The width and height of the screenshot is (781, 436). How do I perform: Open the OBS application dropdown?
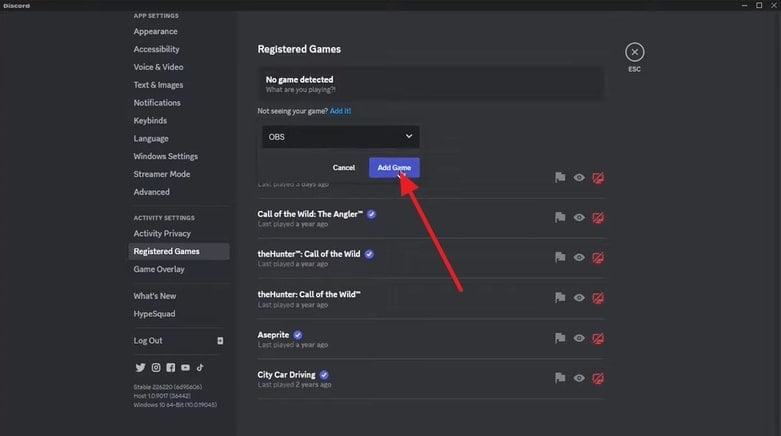point(341,137)
